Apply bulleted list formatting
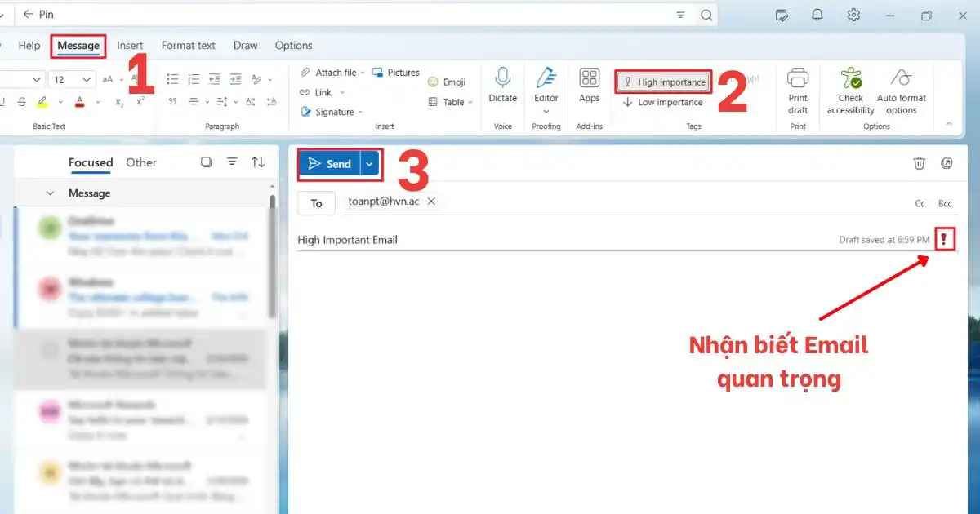 172,79
